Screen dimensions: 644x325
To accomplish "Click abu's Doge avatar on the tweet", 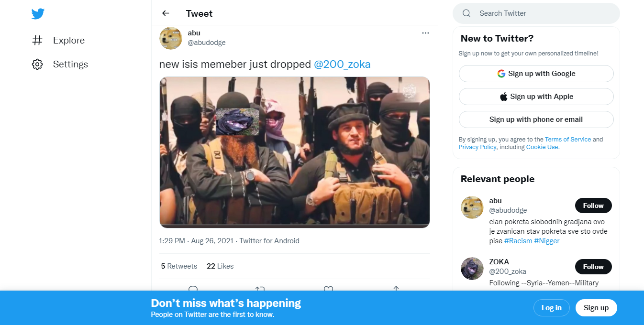I will [170, 38].
